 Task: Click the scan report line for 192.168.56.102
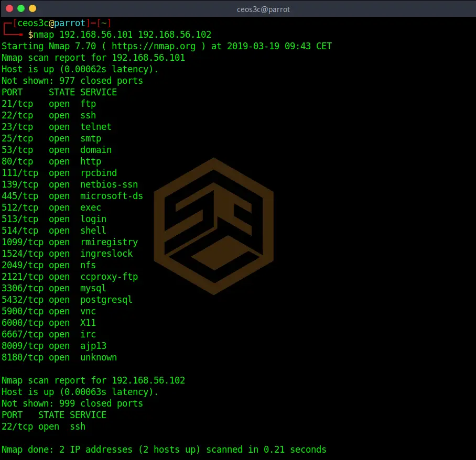pos(93,380)
